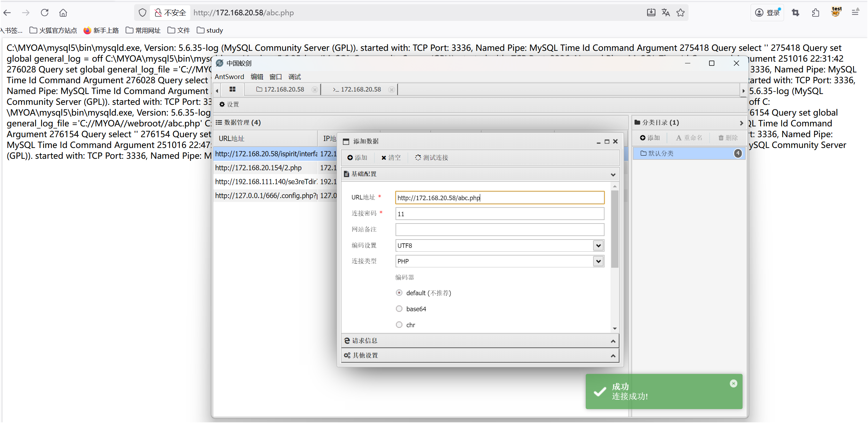
Task: Open the 编辑 menu
Action: (257, 77)
